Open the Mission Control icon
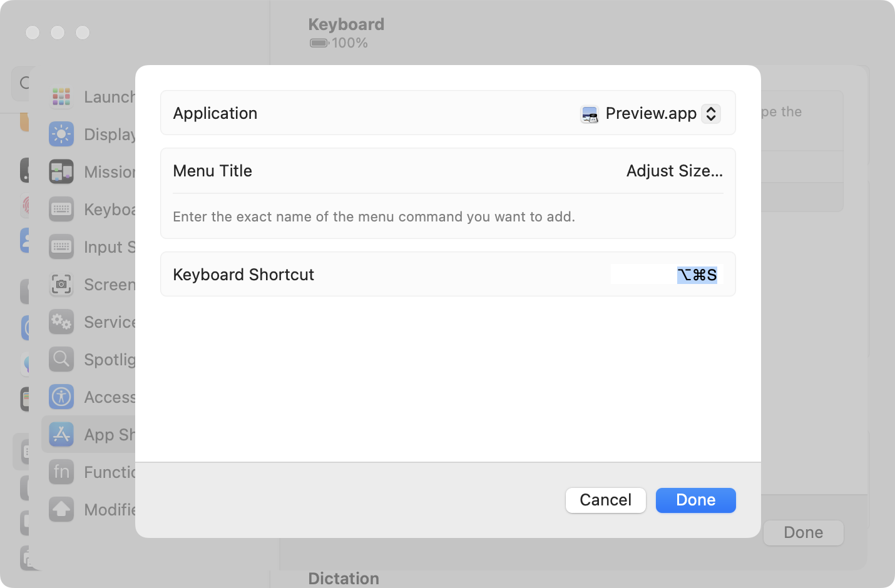This screenshot has width=895, height=588. 61,171
